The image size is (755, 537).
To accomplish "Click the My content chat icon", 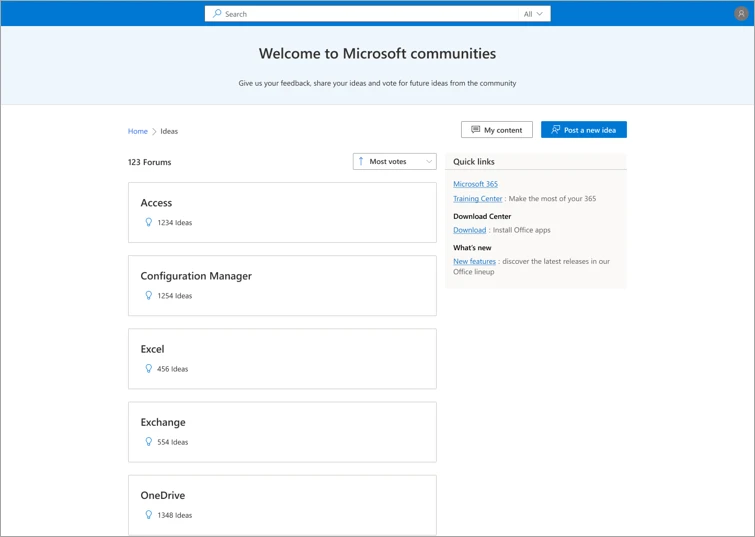I will point(475,130).
